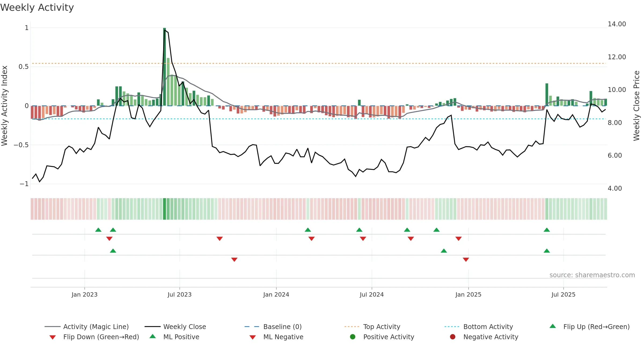The width and height of the screenshot is (644, 362).
Task: Click the flip-up triangle in Jun 2025
Action: point(547,230)
